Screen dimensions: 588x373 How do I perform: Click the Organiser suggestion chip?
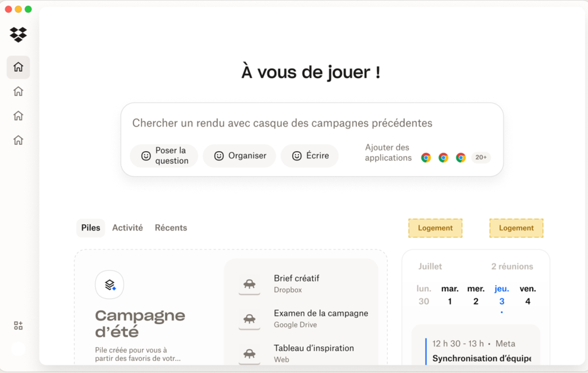(239, 156)
